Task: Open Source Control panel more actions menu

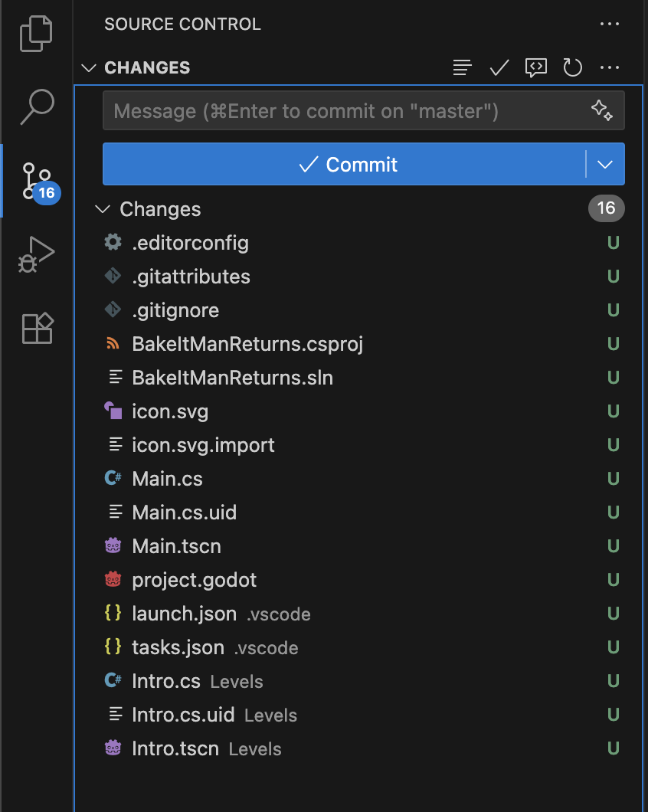Action: point(609,24)
